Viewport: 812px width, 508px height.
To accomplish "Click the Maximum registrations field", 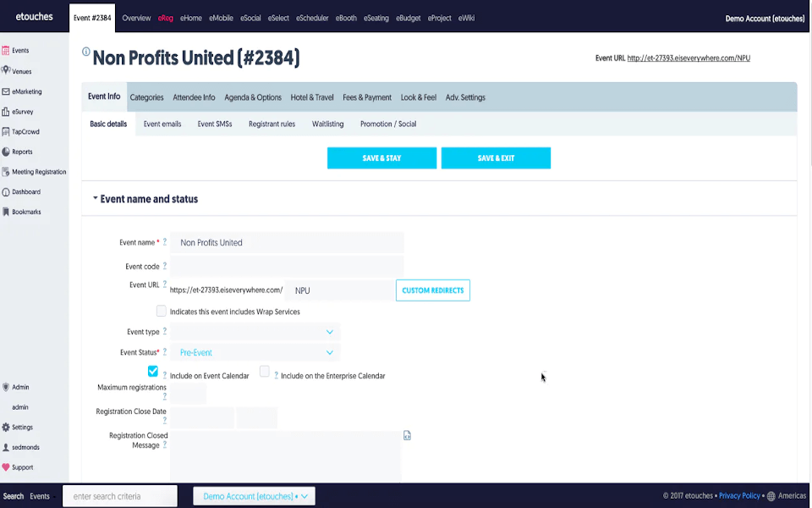I will [x=188, y=395].
